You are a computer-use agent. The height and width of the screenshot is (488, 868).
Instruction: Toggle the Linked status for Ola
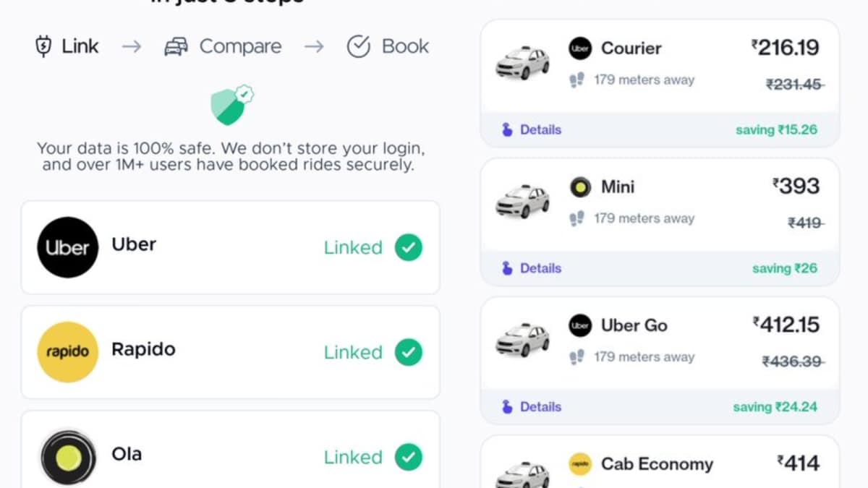(x=408, y=457)
